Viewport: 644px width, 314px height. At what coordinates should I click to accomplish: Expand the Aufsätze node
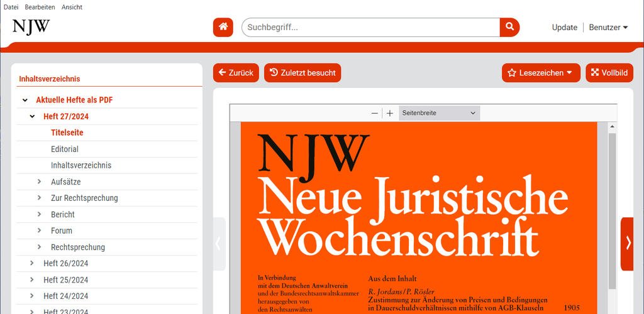pos(40,181)
